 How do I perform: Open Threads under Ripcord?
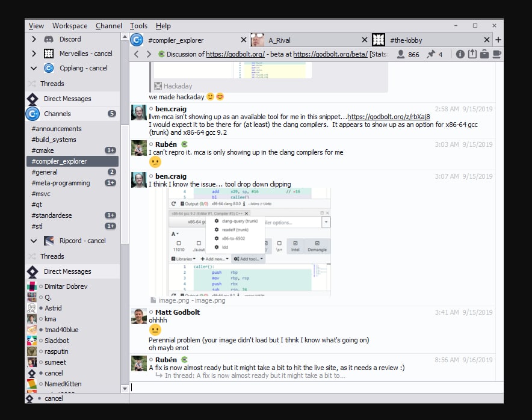(x=72, y=256)
